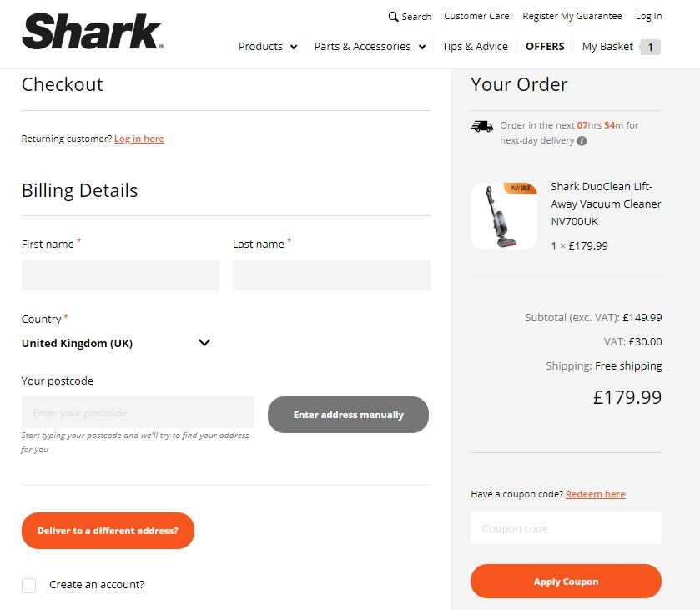Click "Deliver to a different address?" button

(108, 531)
